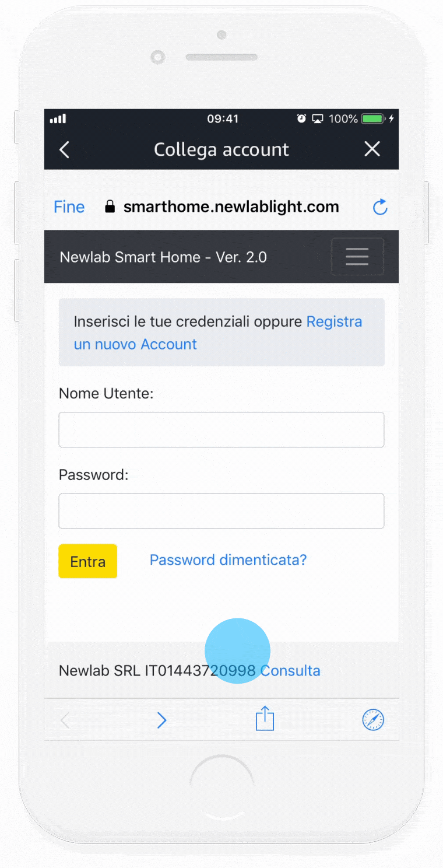Open the share sheet icon
This screenshot has width=443, height=868.
click(265, 718)
